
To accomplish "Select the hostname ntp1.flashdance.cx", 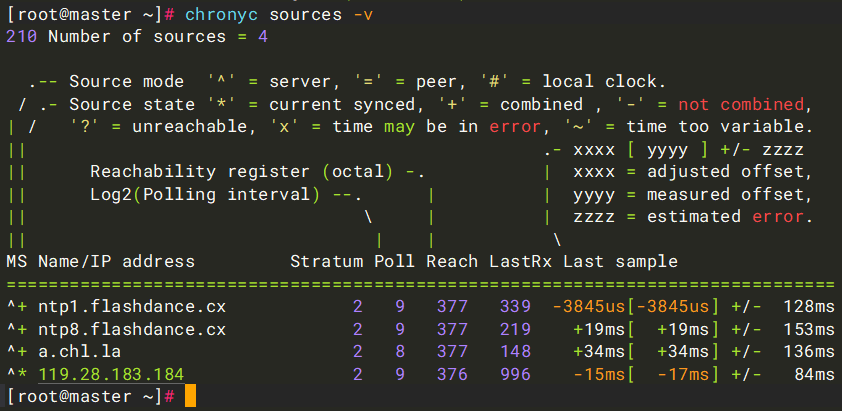I will 132,307.
